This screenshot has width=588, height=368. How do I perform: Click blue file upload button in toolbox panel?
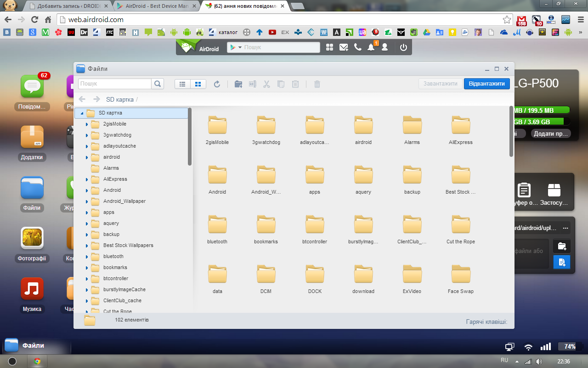561,262
